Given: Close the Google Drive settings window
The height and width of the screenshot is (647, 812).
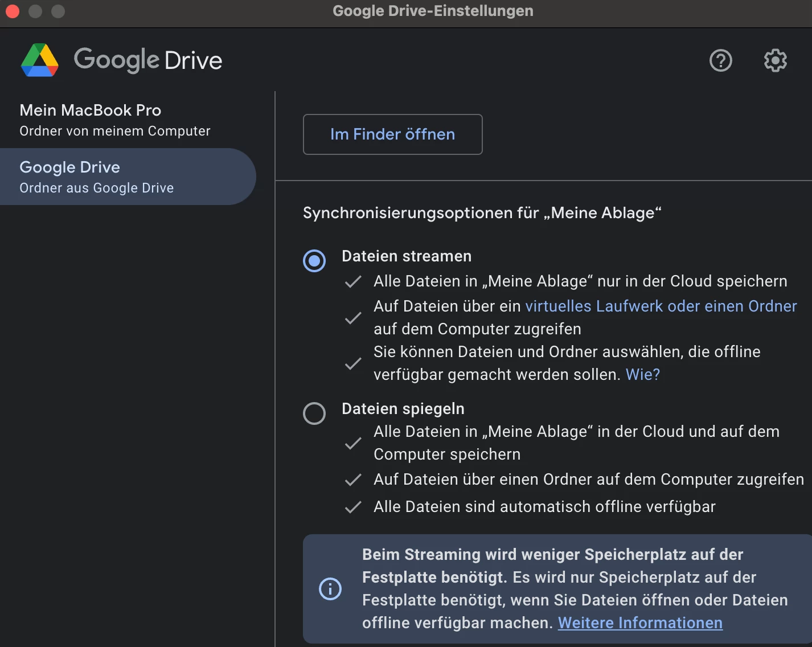Looking at the screenshot, I should 13,11.
